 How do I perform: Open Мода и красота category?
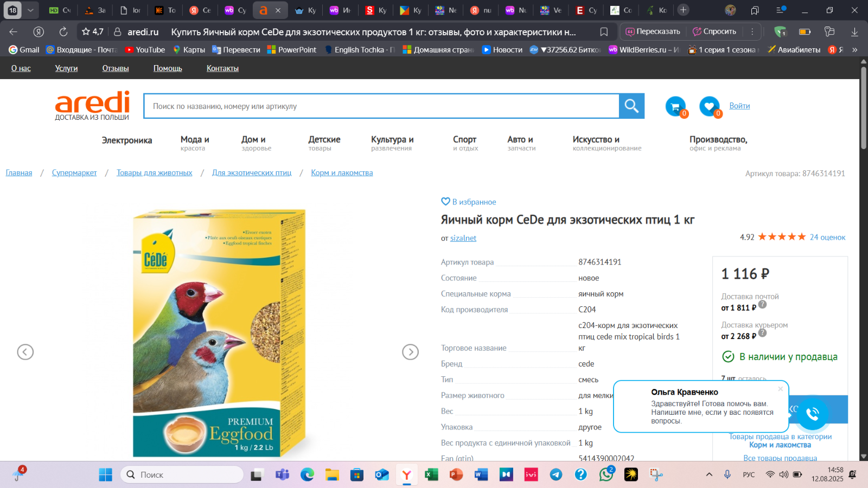195,143
